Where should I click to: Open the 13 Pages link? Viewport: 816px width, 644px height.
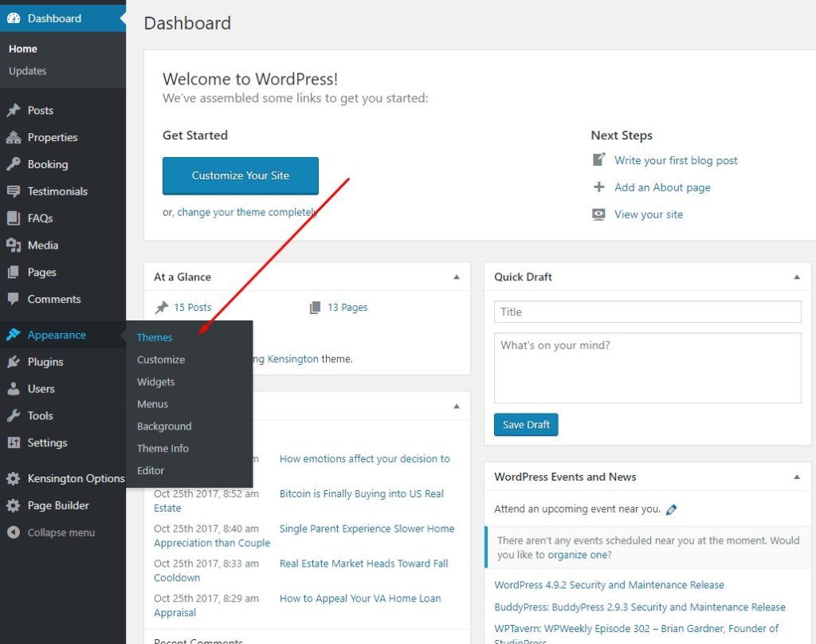(347, 308)
